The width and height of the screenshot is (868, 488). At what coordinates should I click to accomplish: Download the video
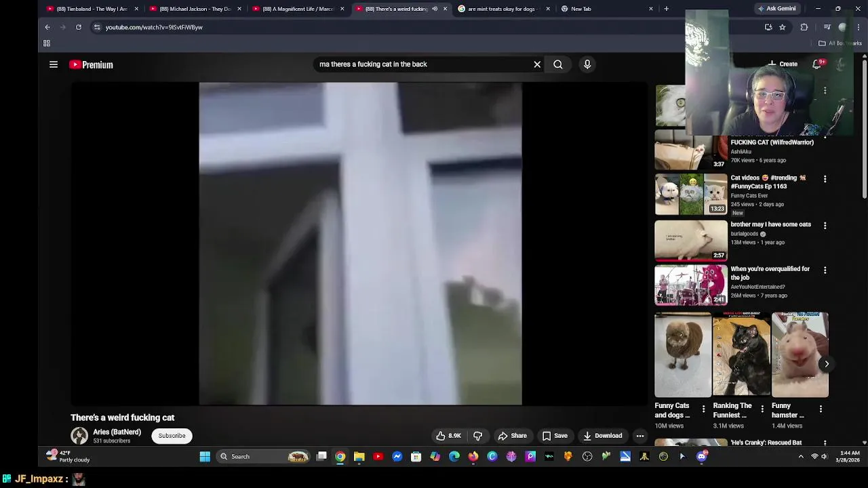(x=602, y=436)
